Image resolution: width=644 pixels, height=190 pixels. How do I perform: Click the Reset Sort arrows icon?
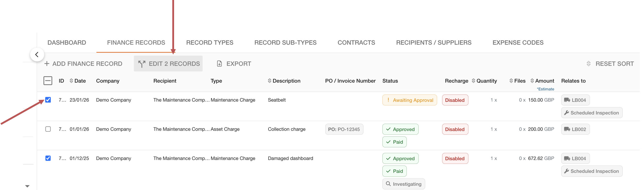click(589, 64)
